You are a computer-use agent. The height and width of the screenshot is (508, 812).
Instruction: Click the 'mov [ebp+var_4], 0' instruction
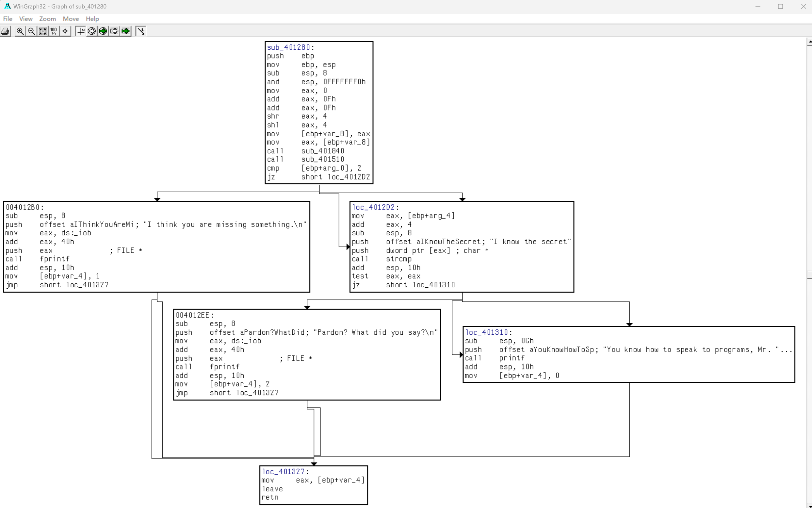tap(512, 376)
